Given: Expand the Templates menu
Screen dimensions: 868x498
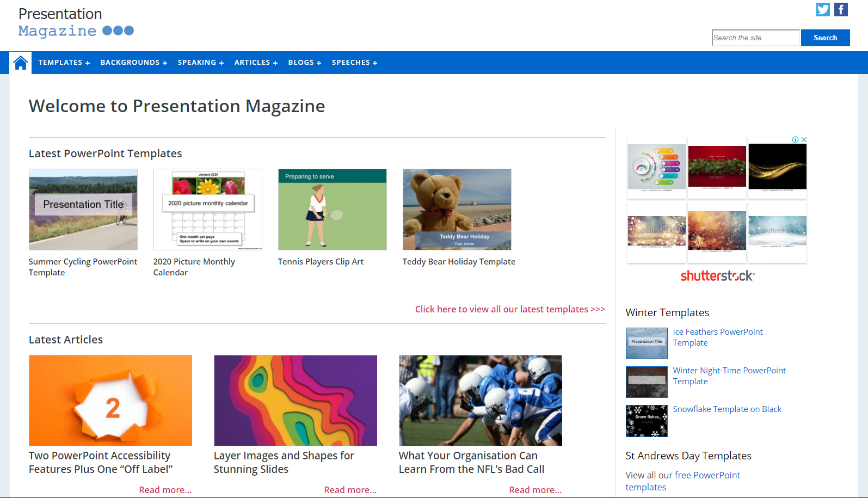Looking at the screenshot, I should (64, 63).
